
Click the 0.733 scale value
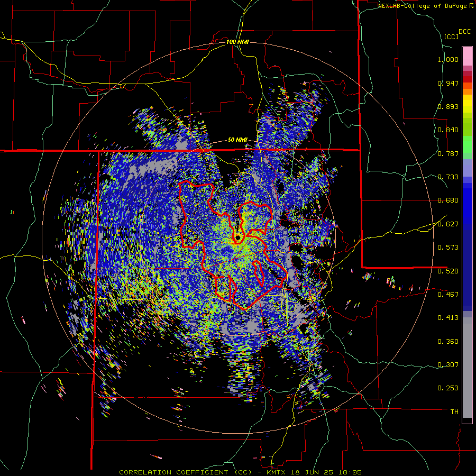[x=448, y=177]
